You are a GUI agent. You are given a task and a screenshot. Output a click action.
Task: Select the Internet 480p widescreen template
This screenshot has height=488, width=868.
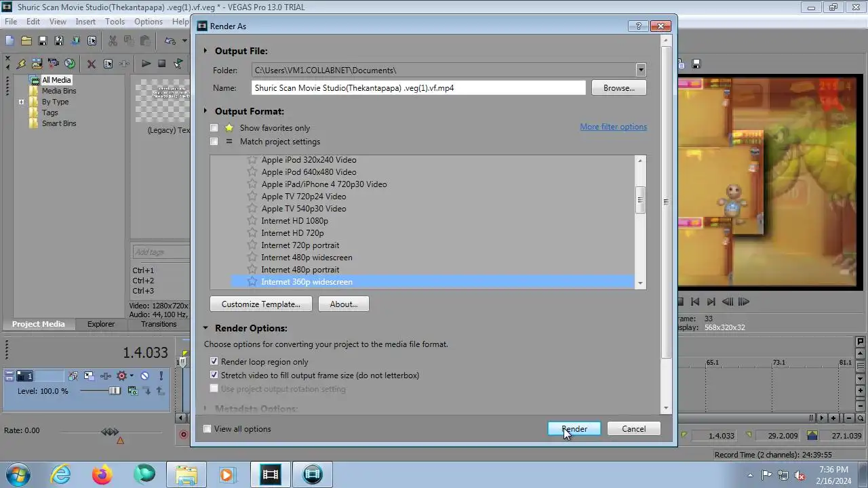click(x=307, y=258)
